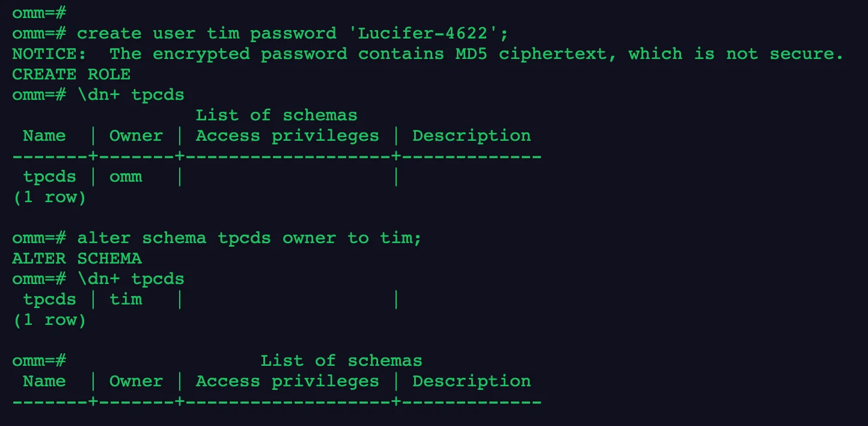Click the '(1 row)' text below the tim row
This screenshot has height=426, width=868.
(50, 319)
